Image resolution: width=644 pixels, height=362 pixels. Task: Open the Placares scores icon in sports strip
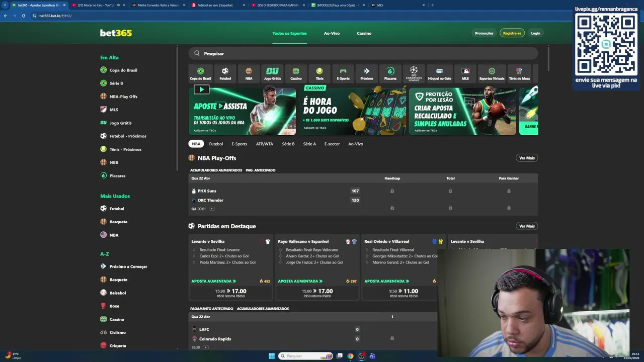(x=390, y=73)
